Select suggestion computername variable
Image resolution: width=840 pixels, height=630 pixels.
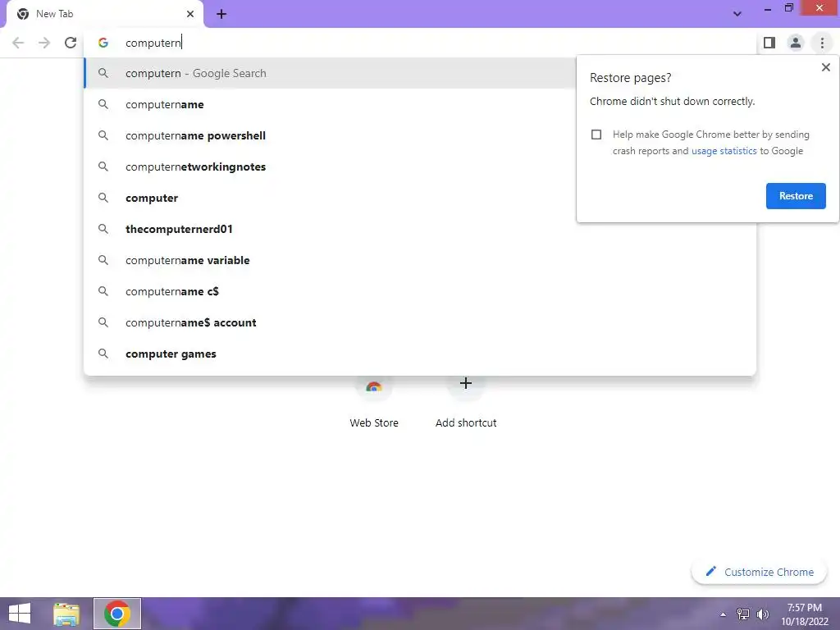[420, 260]
